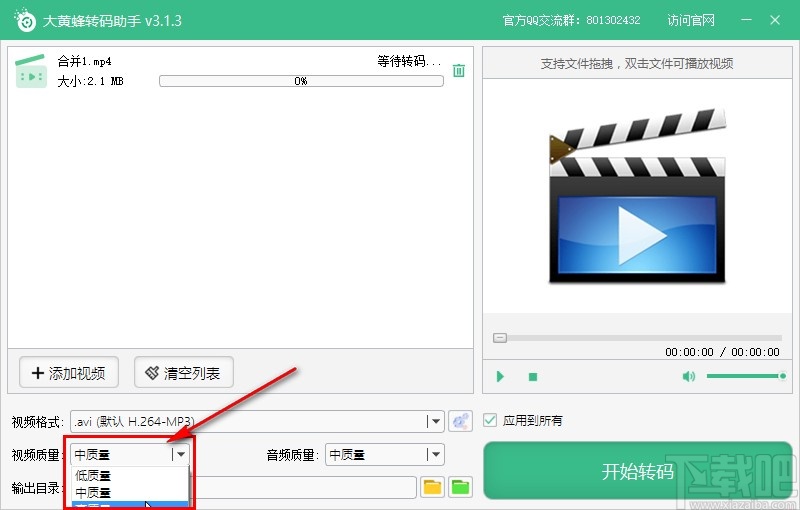Expand the 视频格式 dropdown
The width and height of the screenshot is (800, 510).
435,421
